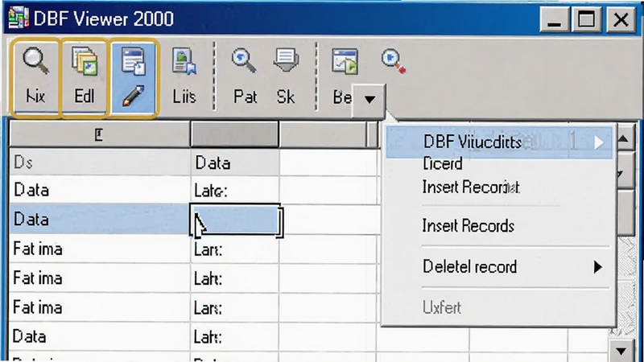Screen dimensions: 644x362
Task: Click the scrollbar down arrow at bottom
Action: tap(621, 351)
